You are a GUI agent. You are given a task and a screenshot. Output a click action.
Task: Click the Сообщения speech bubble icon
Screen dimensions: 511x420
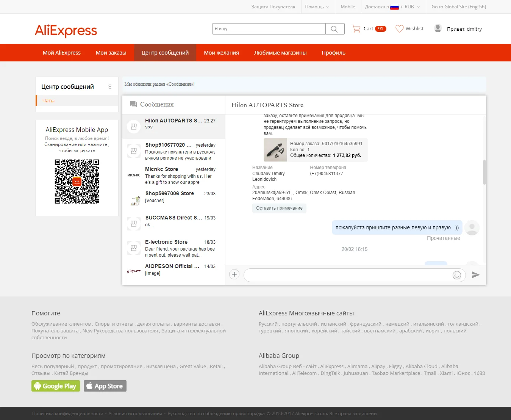point(133,104)
